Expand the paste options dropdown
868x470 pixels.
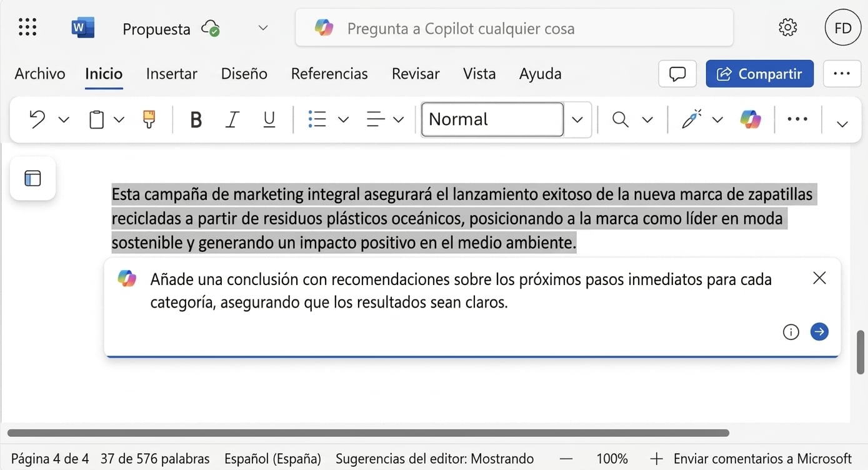119,120
